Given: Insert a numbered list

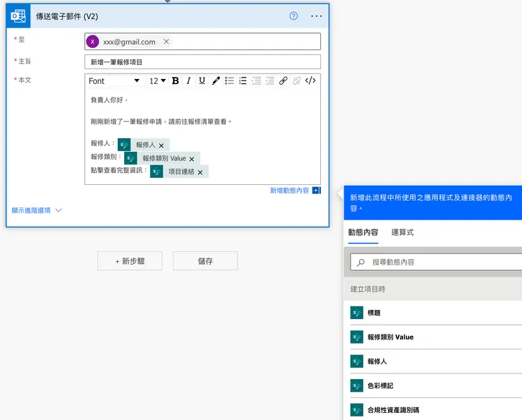Looking at the screenshot, I should tap(243, 80).
